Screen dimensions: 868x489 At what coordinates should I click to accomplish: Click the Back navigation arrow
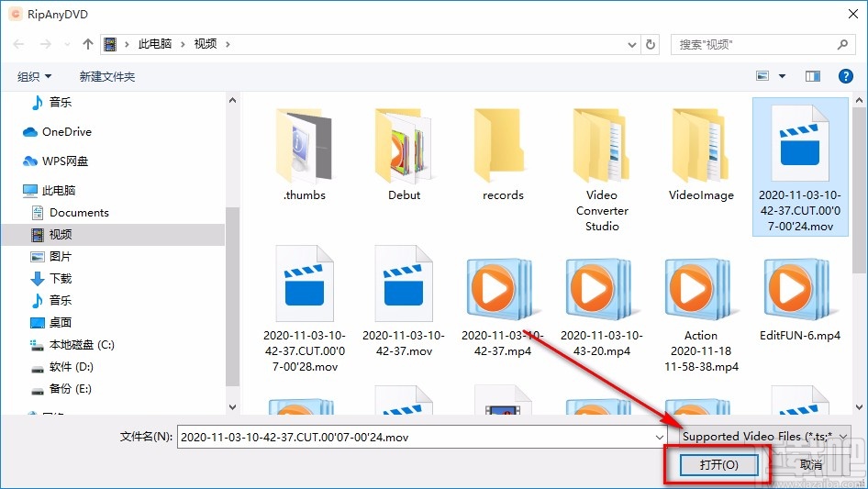18,44
